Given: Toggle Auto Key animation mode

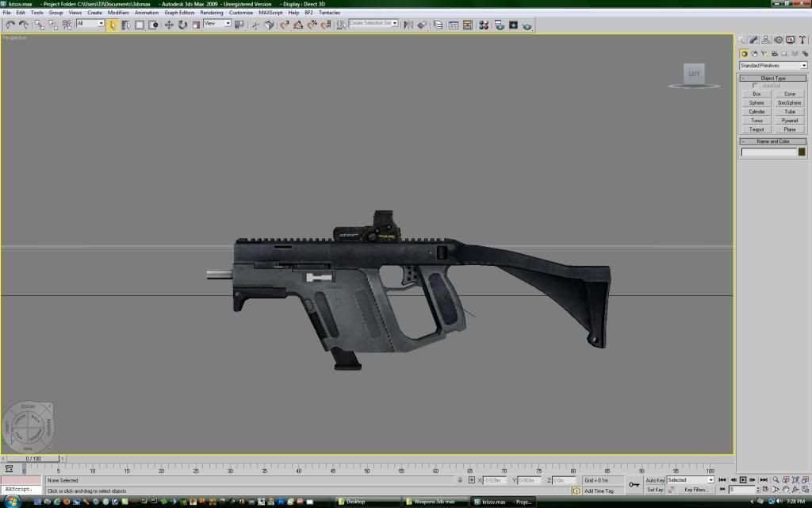Looking at the screenshot, I should pyautogui.click(x=655, y=480).
